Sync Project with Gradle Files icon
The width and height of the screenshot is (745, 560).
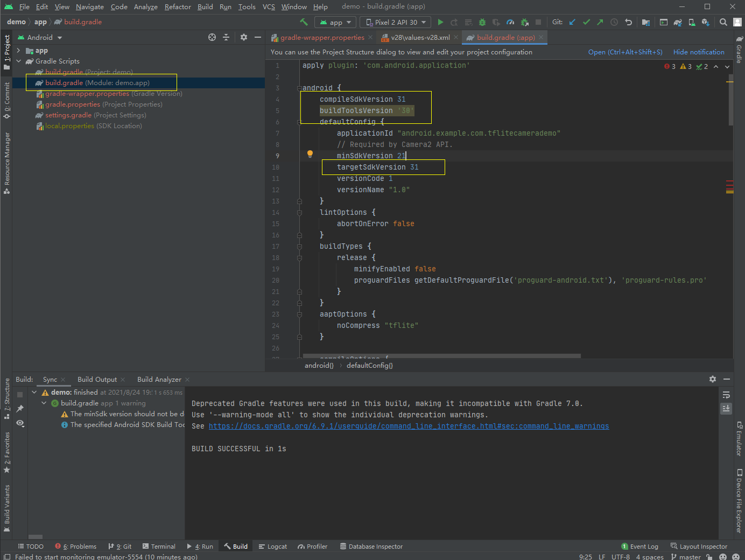pyautogui.click(x=678, y=22)
